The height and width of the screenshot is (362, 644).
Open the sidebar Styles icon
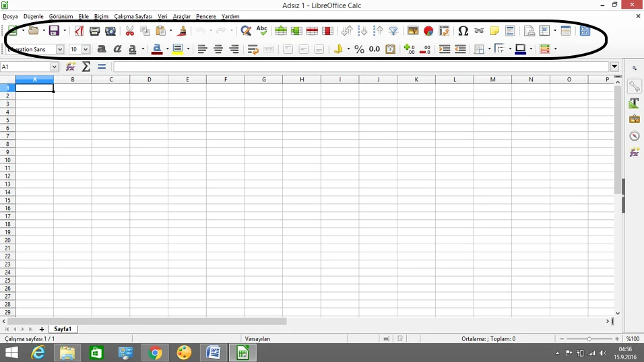click(x=634, y=102)
